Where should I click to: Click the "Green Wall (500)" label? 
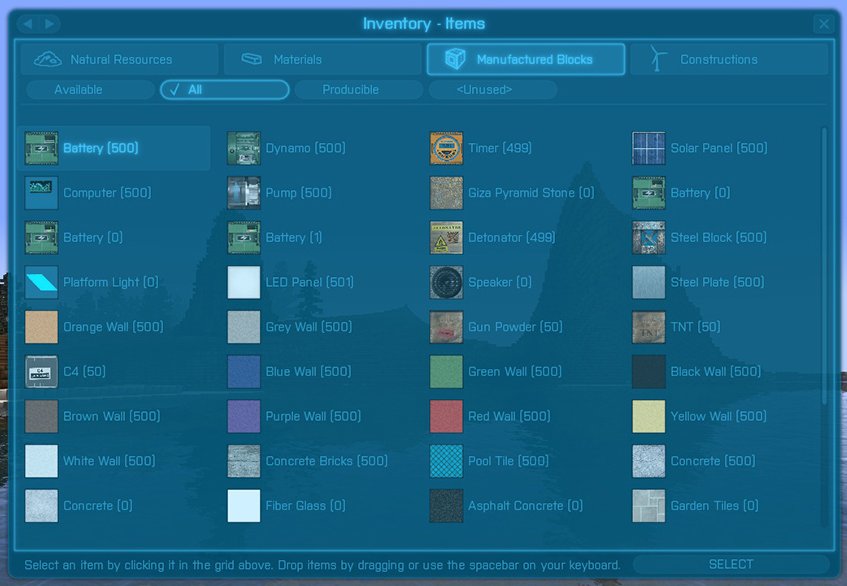515,372
